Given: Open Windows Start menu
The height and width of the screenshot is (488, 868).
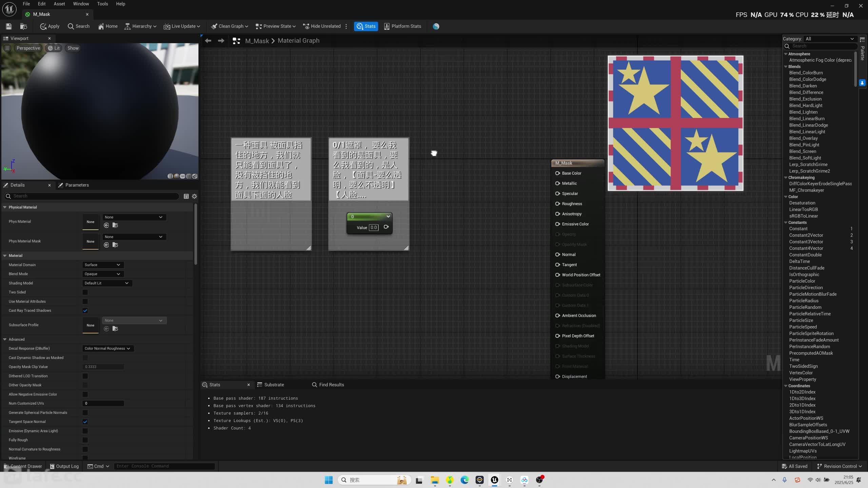Looking at the screenshot, I should 329,480.
